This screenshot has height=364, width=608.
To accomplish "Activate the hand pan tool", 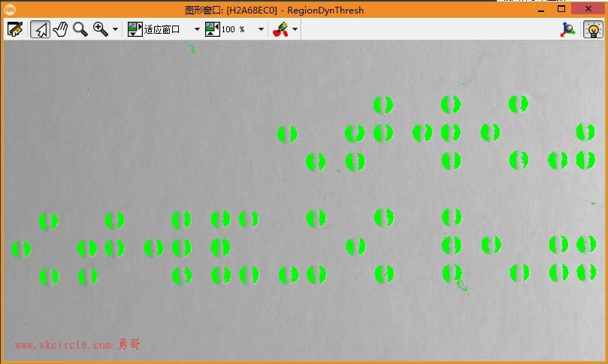I will point(60,29).
